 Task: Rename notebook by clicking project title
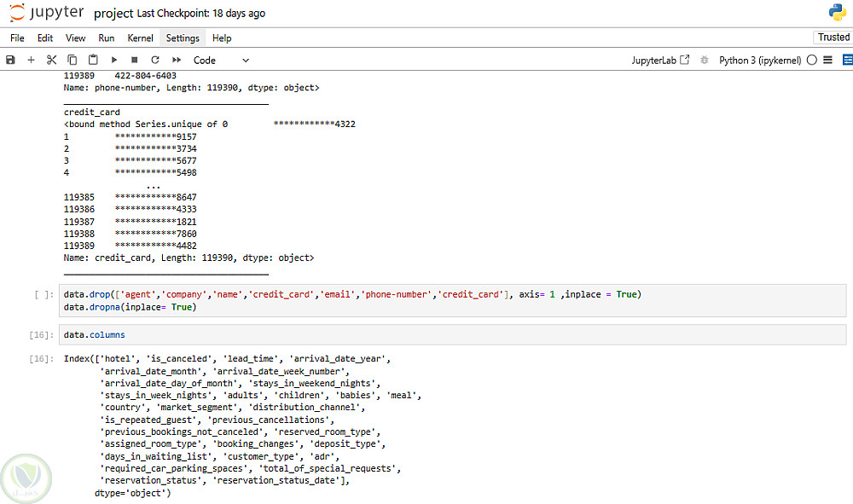point(113,14)
